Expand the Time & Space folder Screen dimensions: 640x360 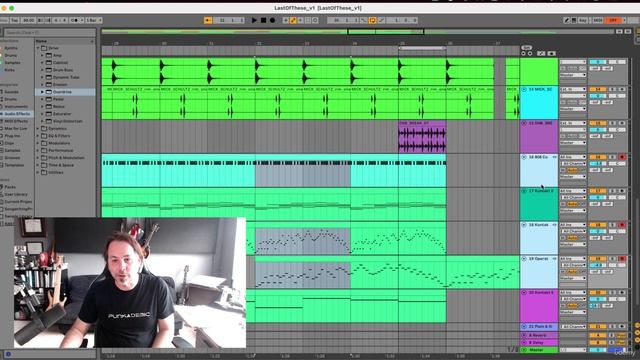click(38, 165)
